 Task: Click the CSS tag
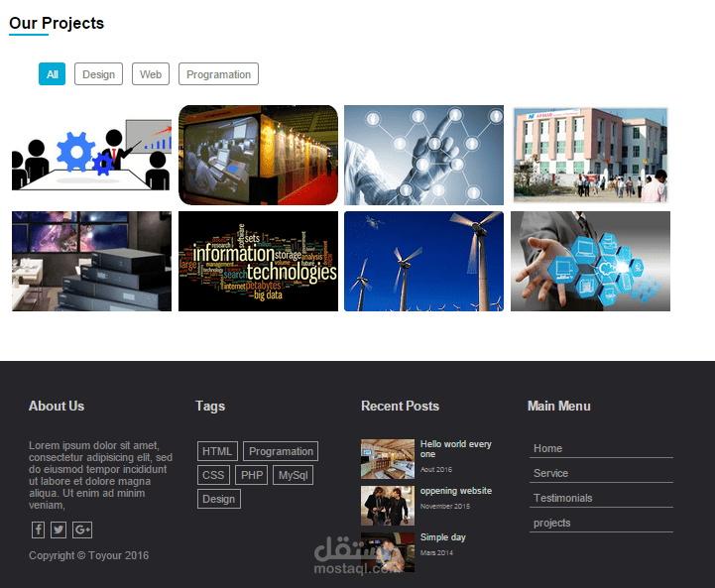(213, 475)
